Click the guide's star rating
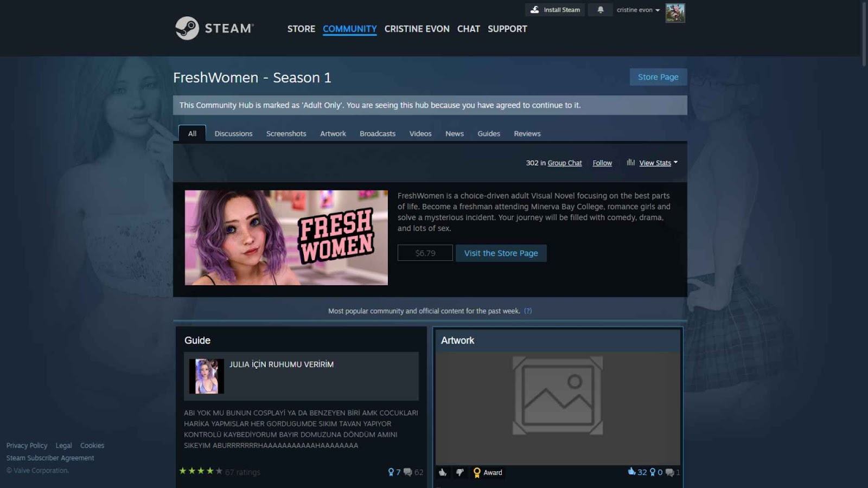 [201, 471]
